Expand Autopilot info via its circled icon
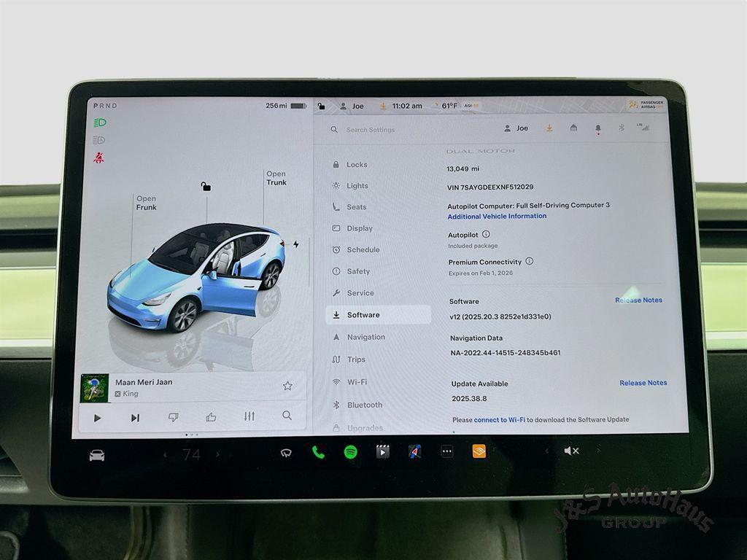 tap(487, 234)
